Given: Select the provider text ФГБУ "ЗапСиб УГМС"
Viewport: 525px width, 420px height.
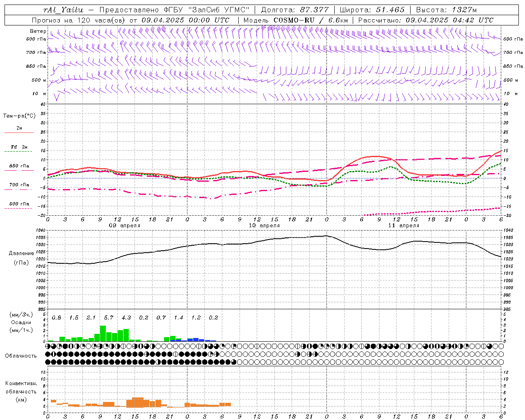Looking at the screenshot, I should (206, 10).
